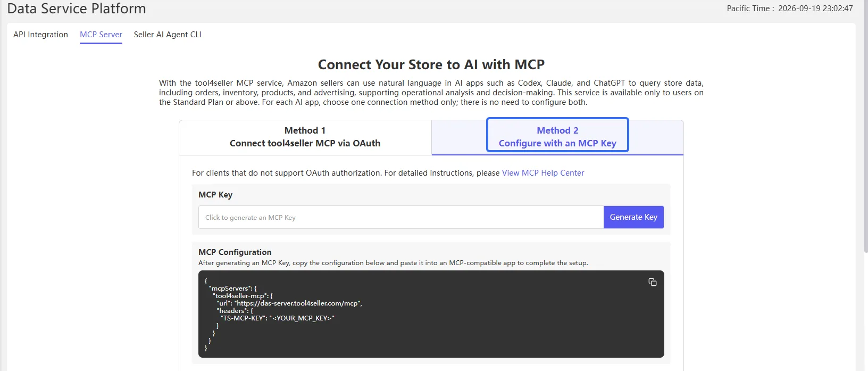Click the "headers" line in config code
868x371 pixels.
coord(235,311)
